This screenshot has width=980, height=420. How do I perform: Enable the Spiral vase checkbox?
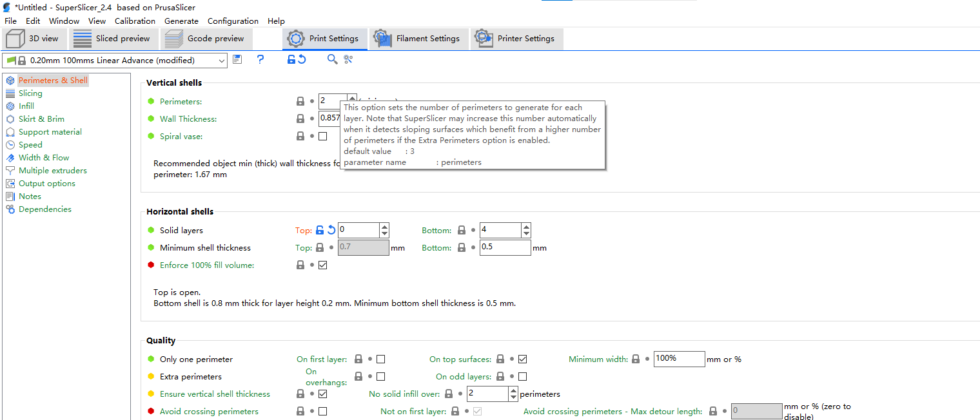point(323,136)
